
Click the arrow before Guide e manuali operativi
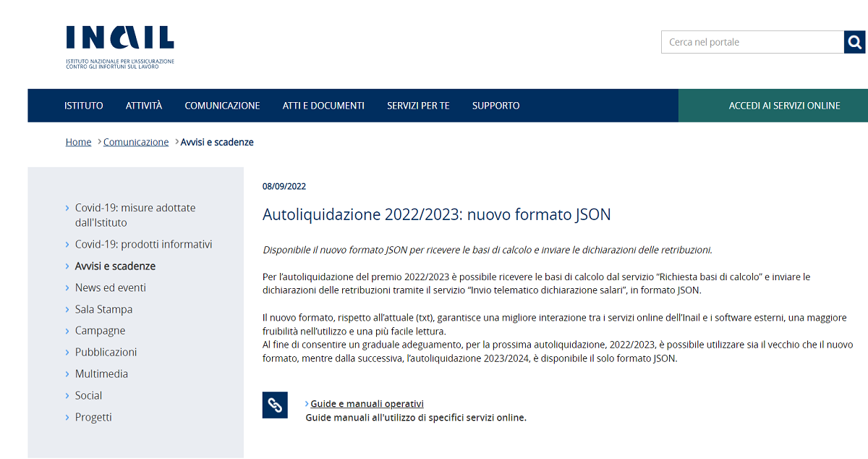(307, 403)
